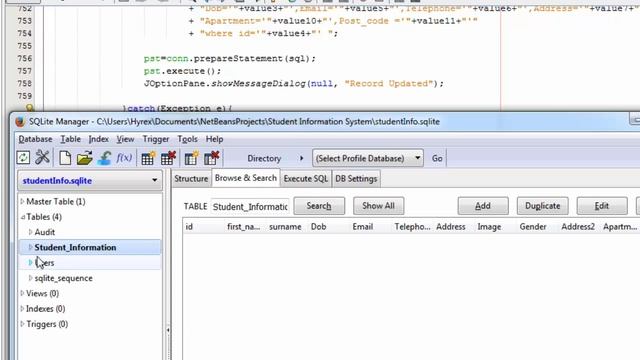Open the Help menu
640x360 pixels.
click(214, 139)
